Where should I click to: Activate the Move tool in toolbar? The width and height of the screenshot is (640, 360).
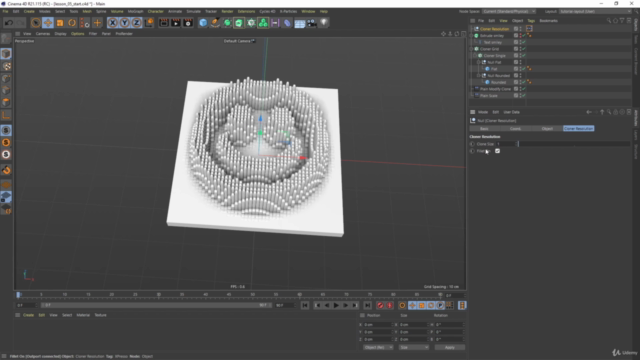pos(48,23)
